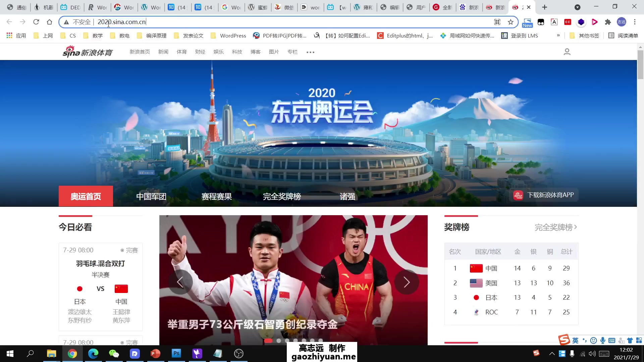The width and height of the screenshot is (644, 362).
Task: Click the 赛程赛果 tab button
Action: click(216, 197)
